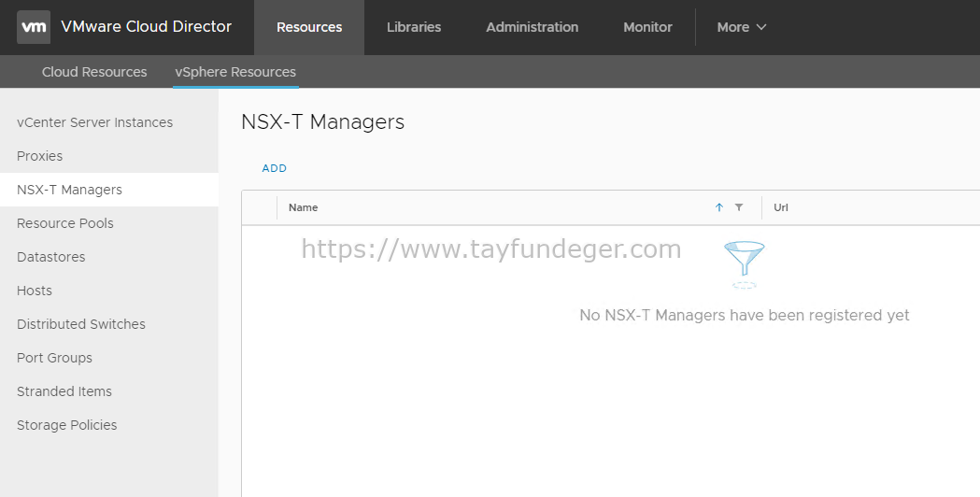
Task: Select Distributed Switches in sidebar
Action: [x=81, y=324]
